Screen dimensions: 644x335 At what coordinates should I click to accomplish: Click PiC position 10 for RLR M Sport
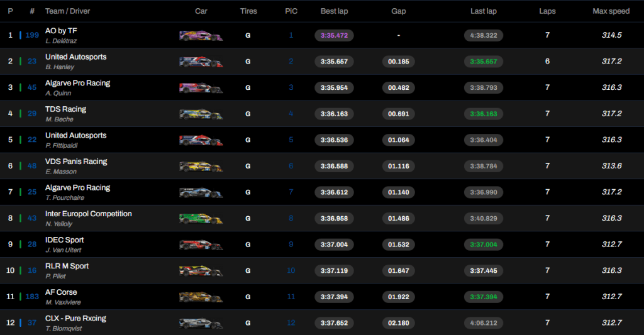(291, 270)
